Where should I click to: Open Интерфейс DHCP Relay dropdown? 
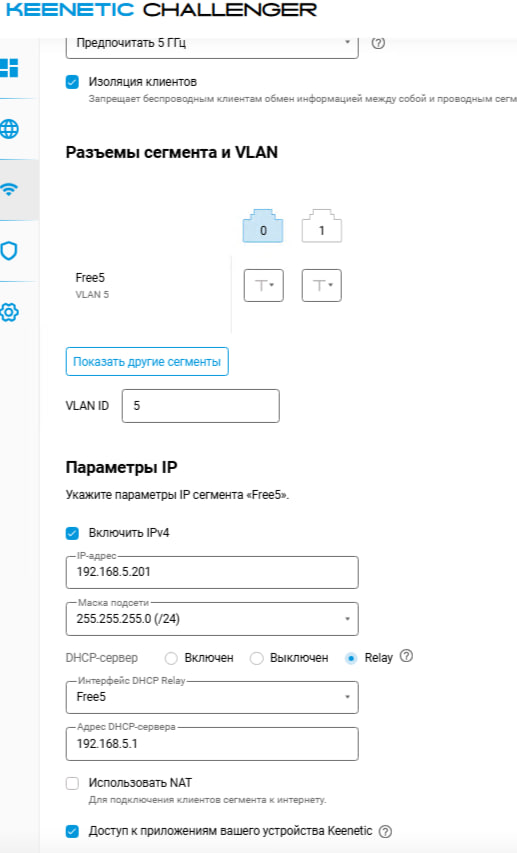click(212, 697)
